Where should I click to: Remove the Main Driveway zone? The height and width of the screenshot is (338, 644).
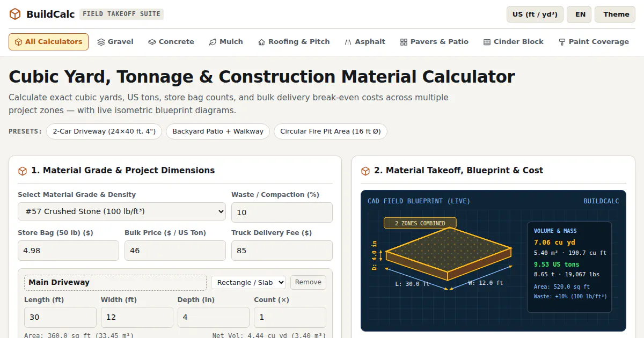(x=308, y=283)
